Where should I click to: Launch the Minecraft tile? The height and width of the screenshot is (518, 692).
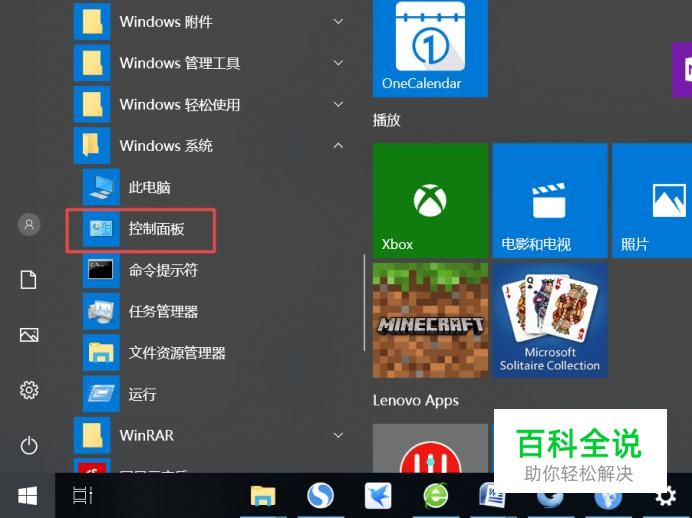[430, 320]
